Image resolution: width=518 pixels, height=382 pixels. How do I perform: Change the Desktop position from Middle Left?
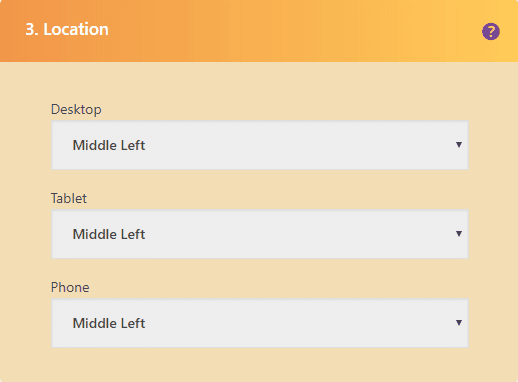260,145
